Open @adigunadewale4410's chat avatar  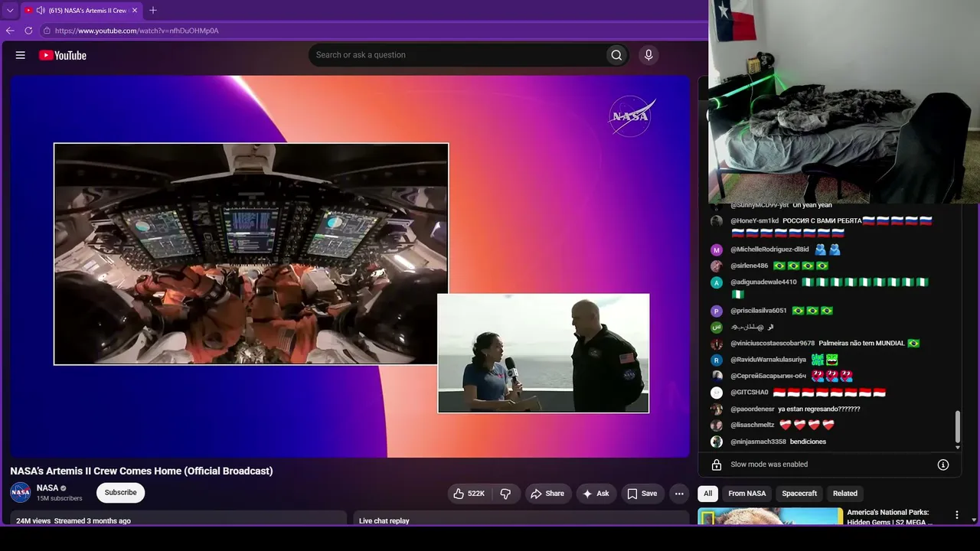pos(717,282)
